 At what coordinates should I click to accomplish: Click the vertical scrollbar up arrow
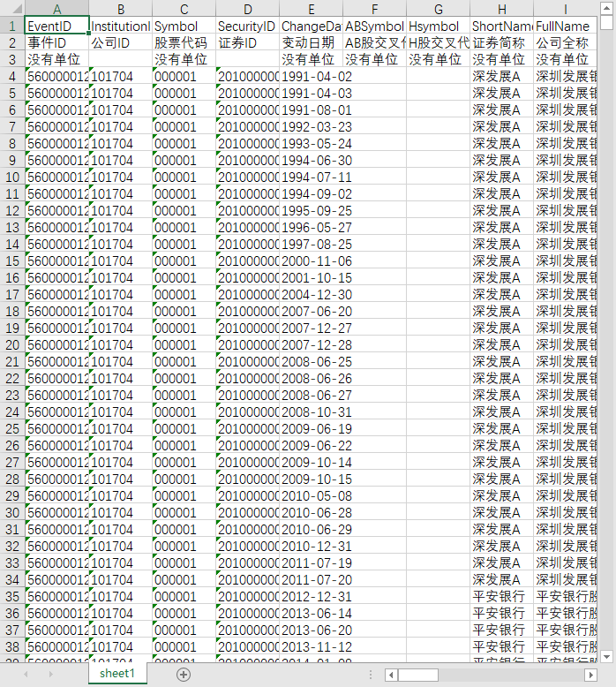[x=606, y=8]
